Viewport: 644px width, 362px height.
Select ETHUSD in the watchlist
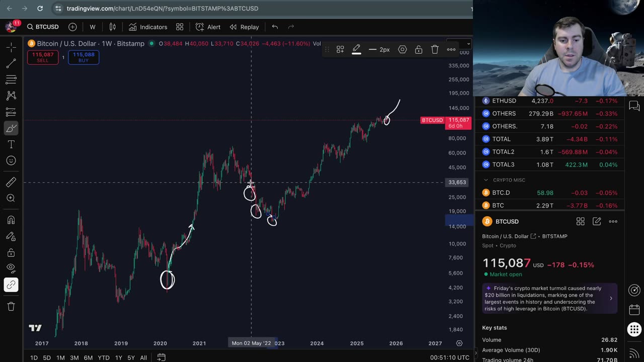pos(550,101)
